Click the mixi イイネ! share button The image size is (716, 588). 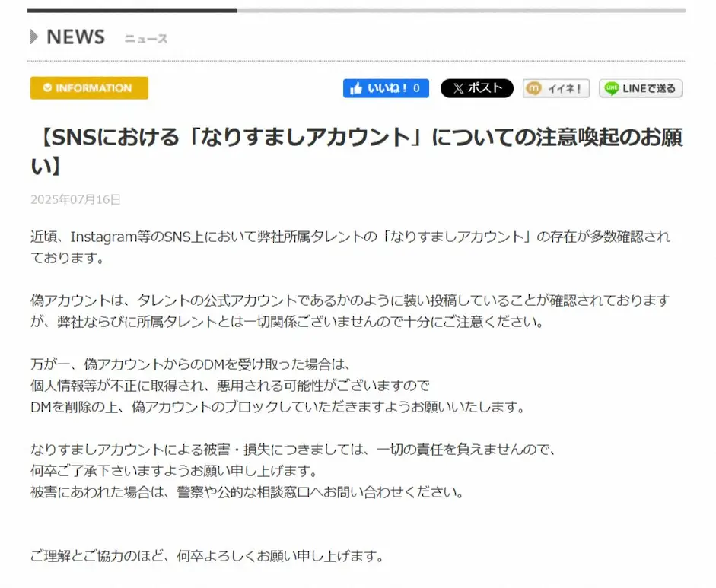[556, 88]
